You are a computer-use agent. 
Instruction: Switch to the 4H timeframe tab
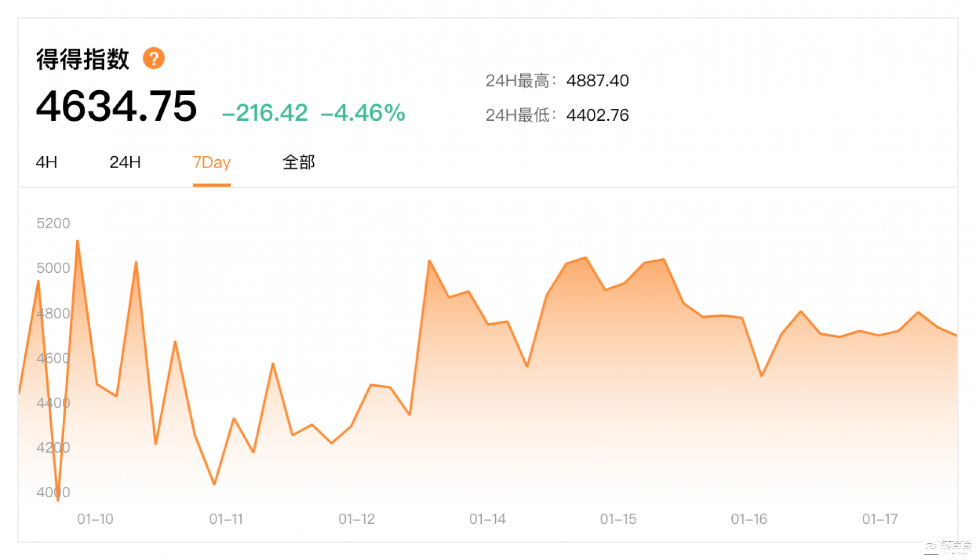pyautogui.click(x=46, y=162)
